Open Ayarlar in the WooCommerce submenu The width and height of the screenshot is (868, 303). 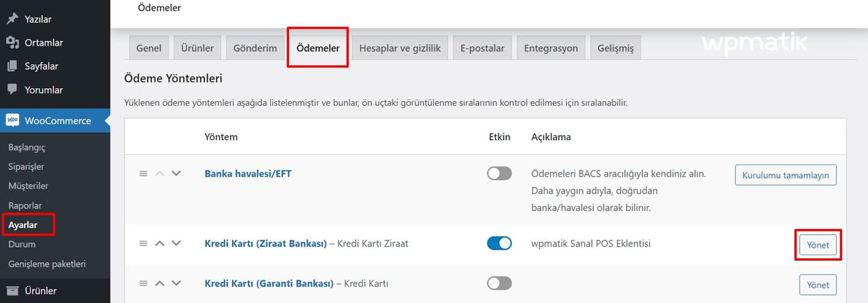tap(23, 225)
